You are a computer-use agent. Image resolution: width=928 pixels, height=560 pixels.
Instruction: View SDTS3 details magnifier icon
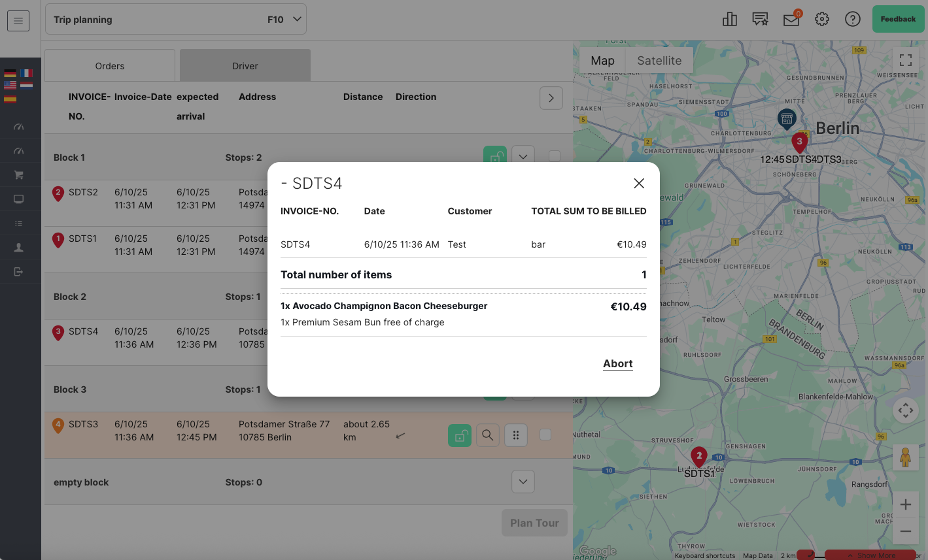point(487,435)
